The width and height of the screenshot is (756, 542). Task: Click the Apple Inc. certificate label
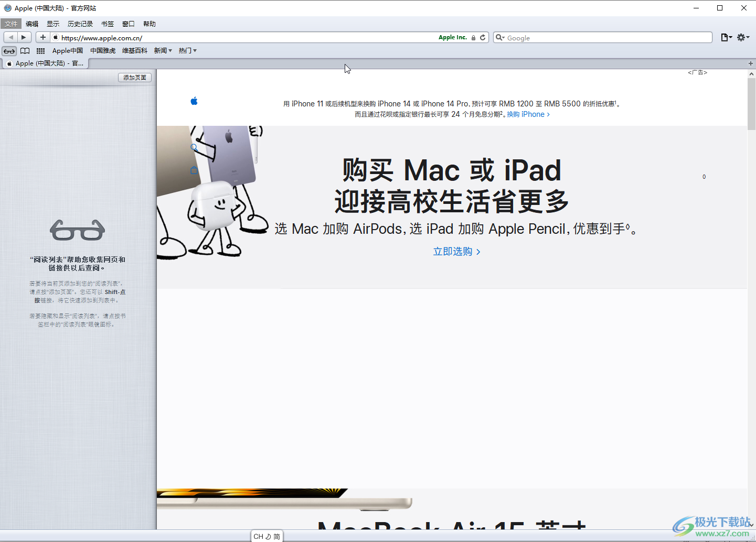click(453, 38)
